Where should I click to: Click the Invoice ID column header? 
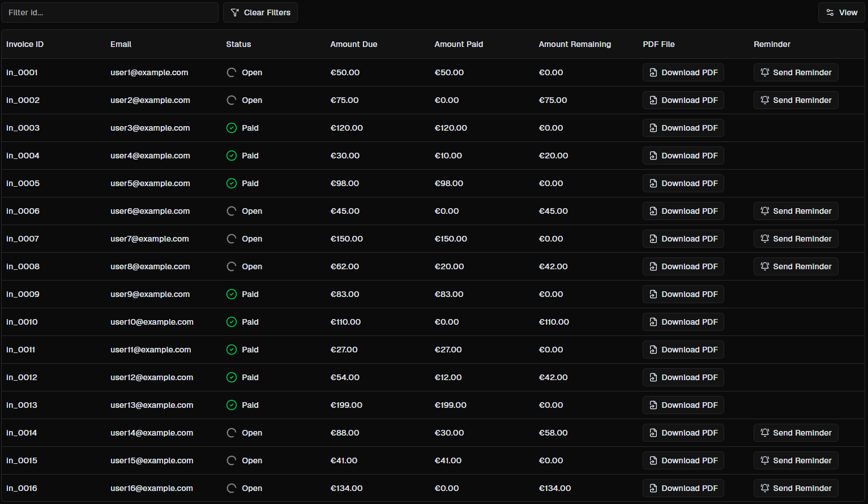pos(25,44)
